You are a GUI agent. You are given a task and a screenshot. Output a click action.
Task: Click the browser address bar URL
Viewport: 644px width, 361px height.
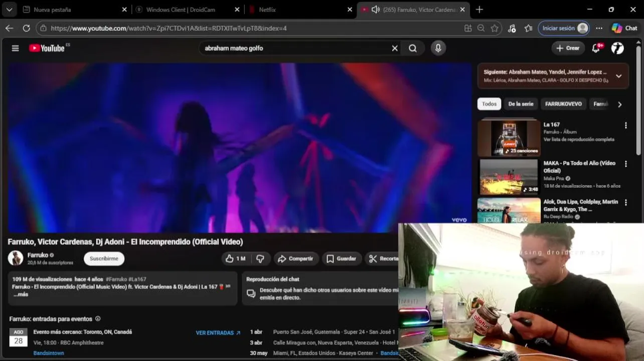169,29
